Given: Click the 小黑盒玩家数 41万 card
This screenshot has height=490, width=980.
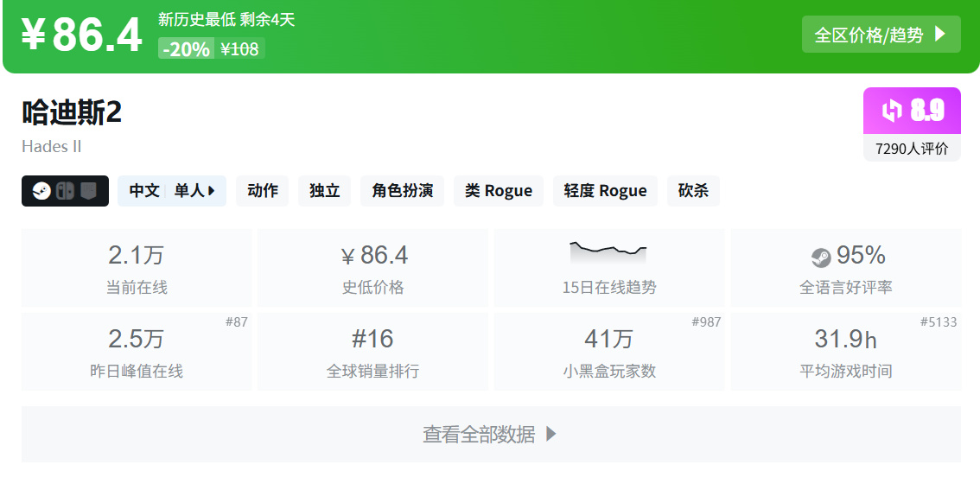Looking at the screenshot, I should click(609, 352).
